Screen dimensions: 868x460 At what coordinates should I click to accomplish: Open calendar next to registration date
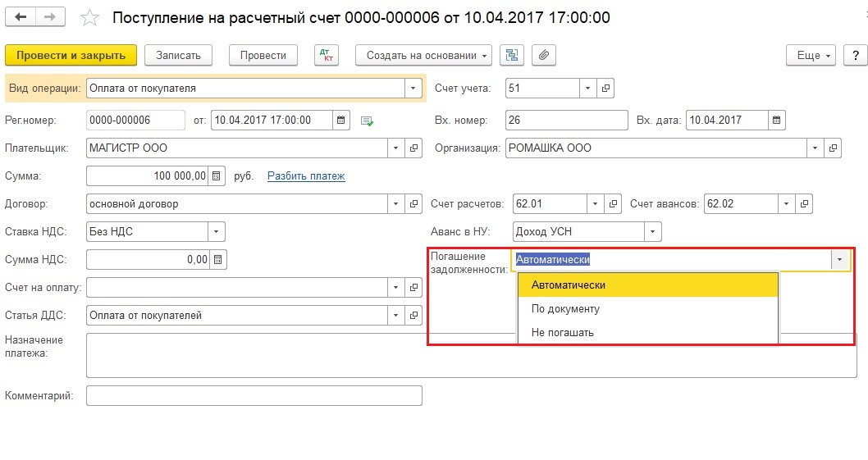pyautogui.click(x=341, y=120)
